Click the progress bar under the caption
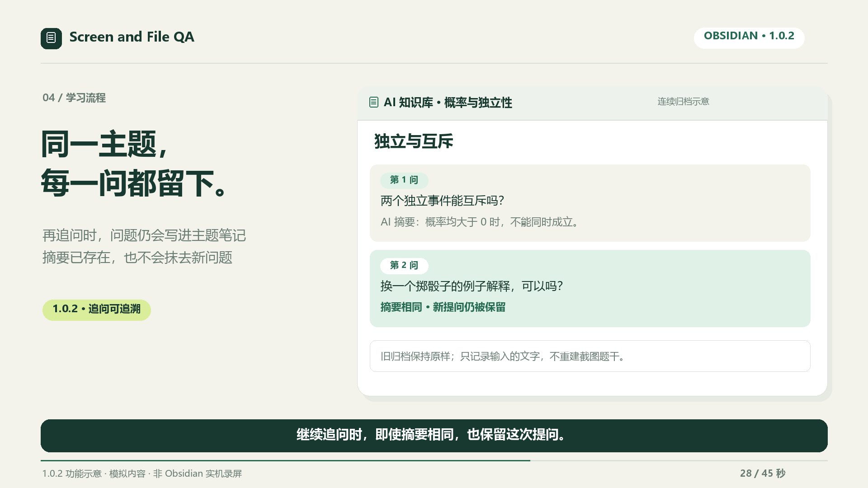Image resolution: width=868 pixels, height=488 pixels. pos(434,460)
